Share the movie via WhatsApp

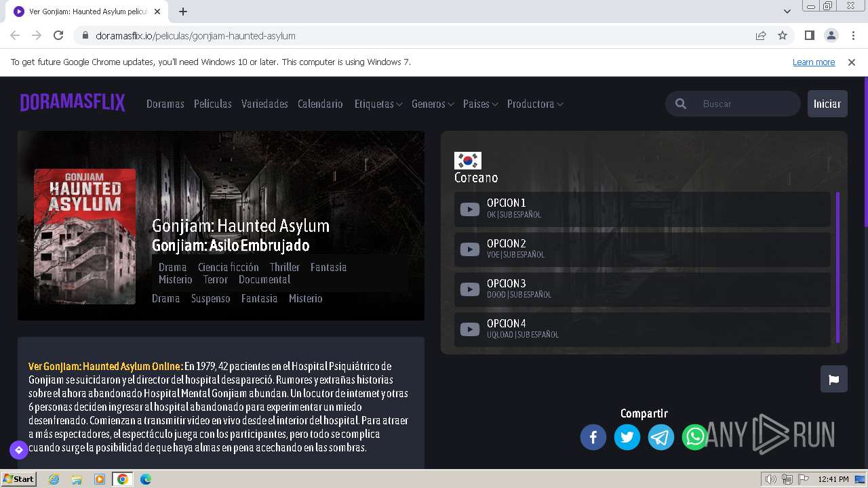tap(694, 437)
